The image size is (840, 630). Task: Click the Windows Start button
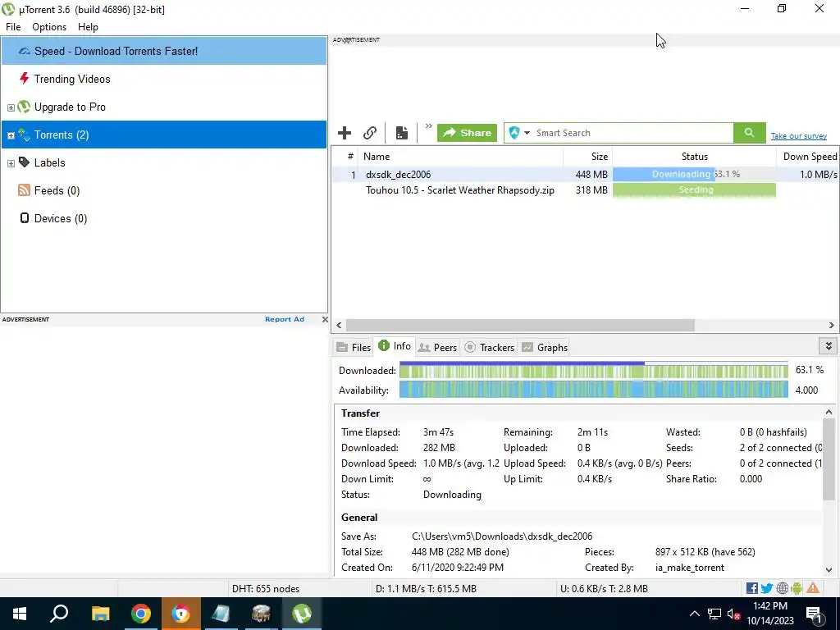coord(20,614)
